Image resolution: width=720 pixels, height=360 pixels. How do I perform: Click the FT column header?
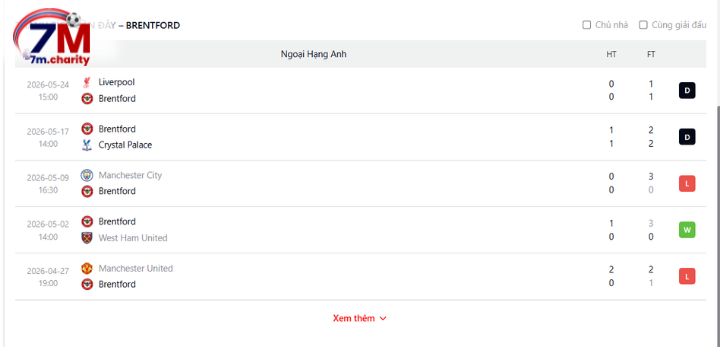651,54
